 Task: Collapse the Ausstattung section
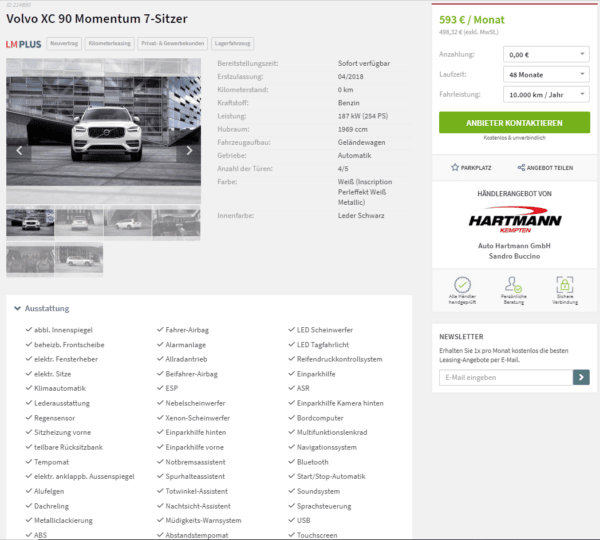click(42, 308)
